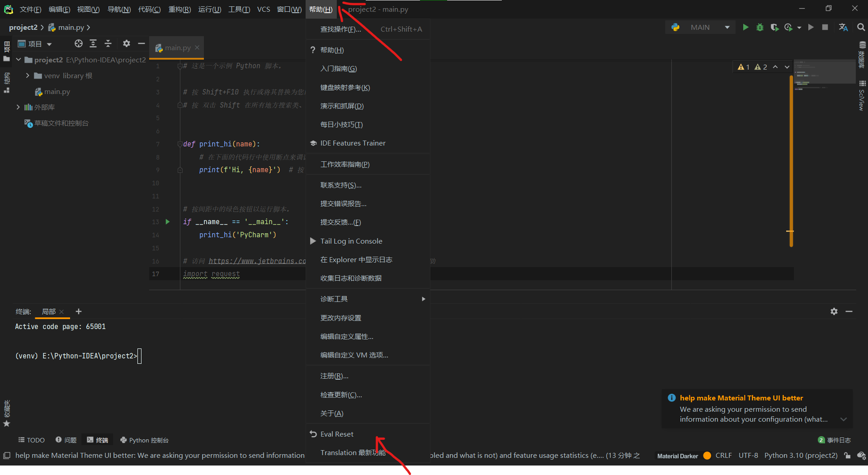Expand the Material Theme notification chevron
Image resolution: width=868 pixels, height=475 pixels.
pos(844,419)
